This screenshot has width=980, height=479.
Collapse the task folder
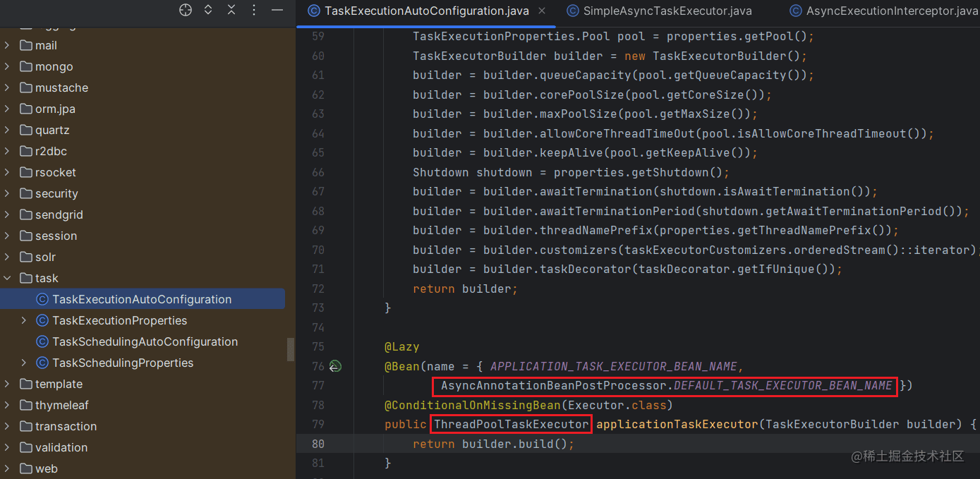(x=7, y=278)
